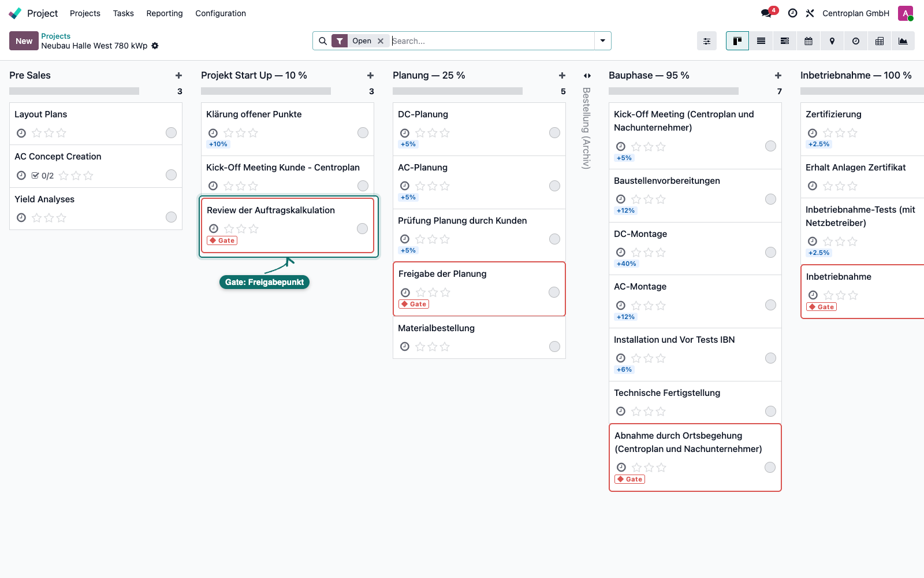Unfold the Bestellung (Archiv) column arrows
The height and width of the screenshot is (578, 924).
pos(587,76)
